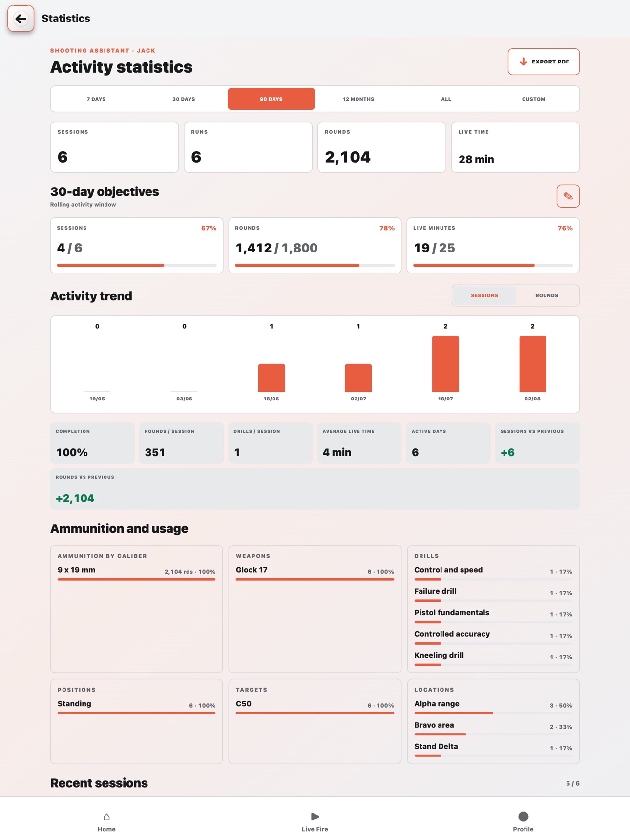Click the 03/07 bar in the trend chart

coord(358,378)
